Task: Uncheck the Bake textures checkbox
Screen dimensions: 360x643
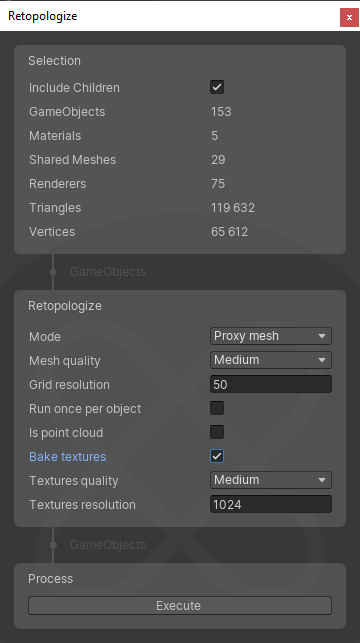Action: pos(217,456)
